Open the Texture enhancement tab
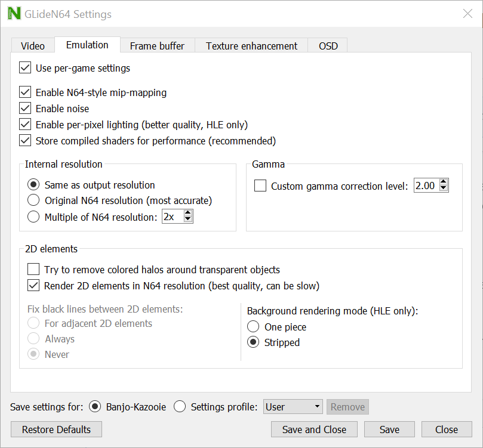Screen dimensions: 483x448 tap(251, 45)
